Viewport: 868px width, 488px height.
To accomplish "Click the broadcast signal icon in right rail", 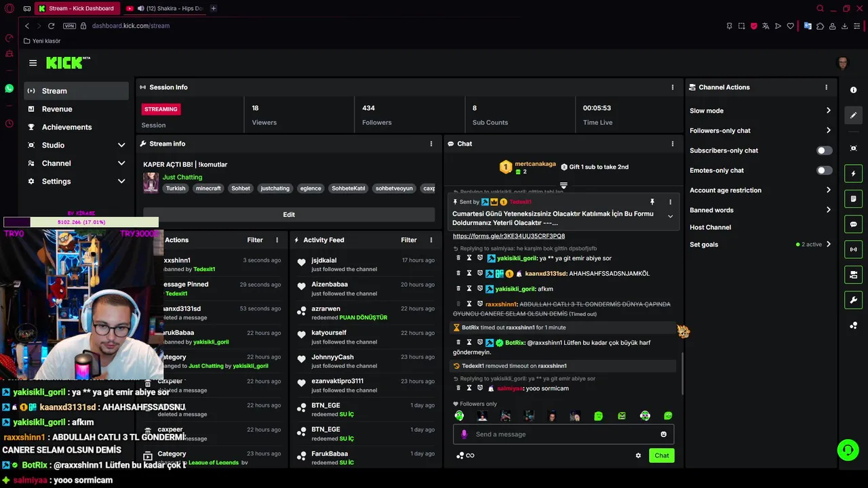I will point(853,249).
